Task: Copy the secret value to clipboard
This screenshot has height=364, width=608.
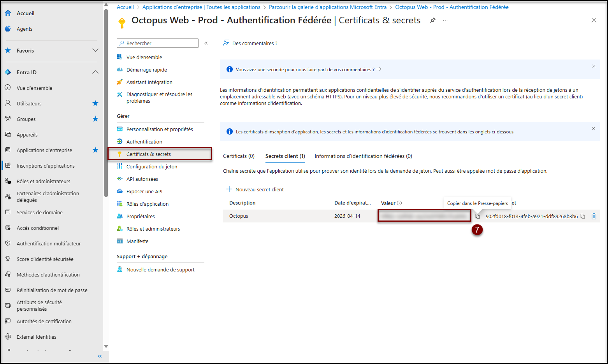Action: pos(478,216)
